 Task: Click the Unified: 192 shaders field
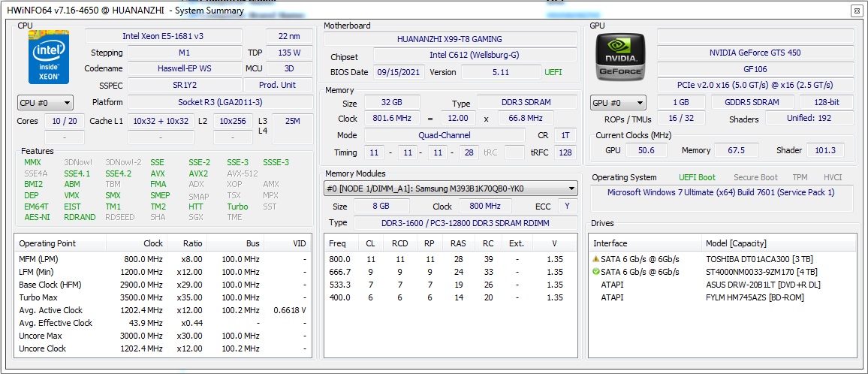[809, 118]
